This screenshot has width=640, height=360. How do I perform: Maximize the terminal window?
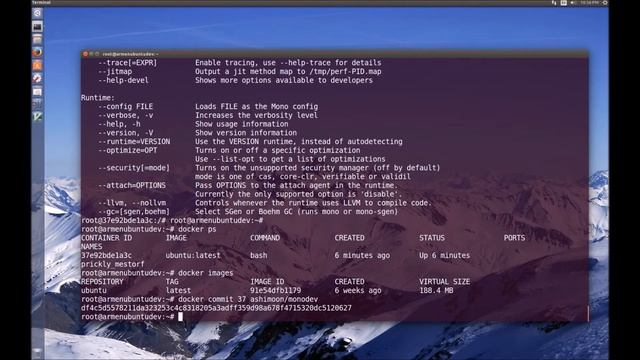pos(97,54)
